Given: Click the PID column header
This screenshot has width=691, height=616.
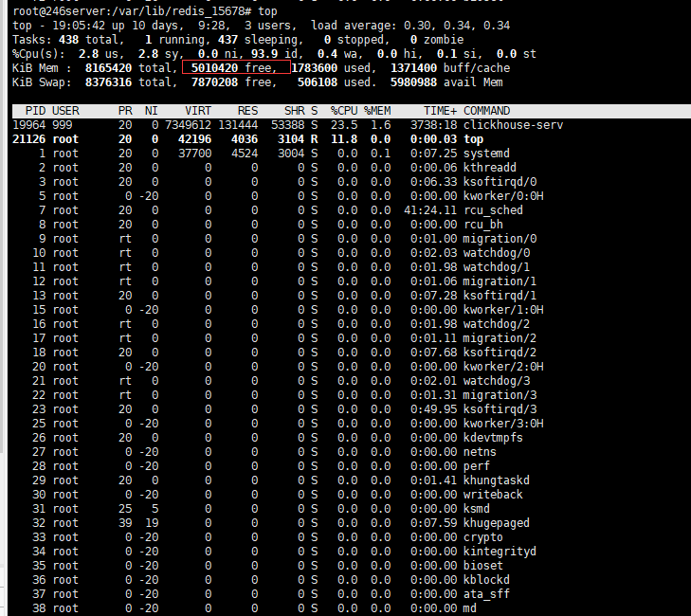Looking at the screenshot, I should pyautogui.click(x=36, y=111).
